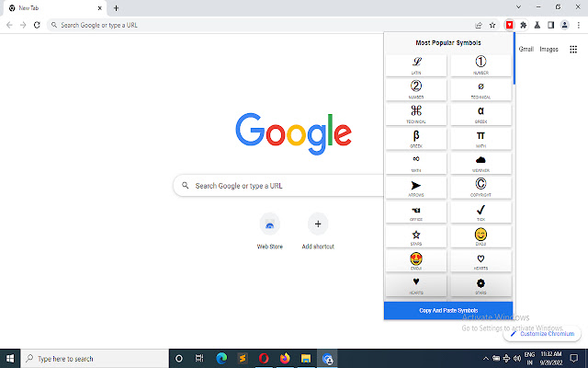This screenshot has width=588, height=368.
Task: Open the Google apps grid
Action: tap(573, 49)
